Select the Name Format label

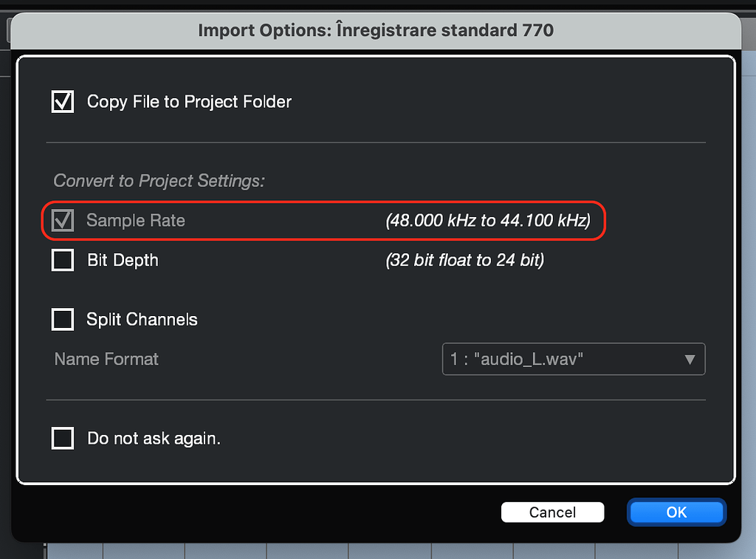[x=106, y=359]
